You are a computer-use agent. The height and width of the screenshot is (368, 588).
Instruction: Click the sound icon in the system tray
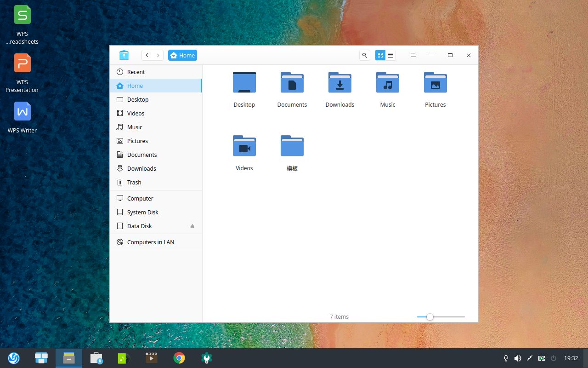click(518, 358)
